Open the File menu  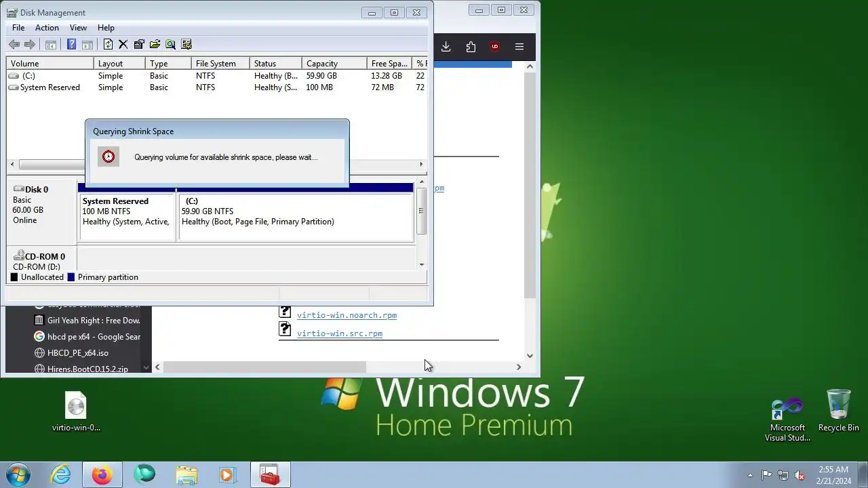tap(18, 28)
